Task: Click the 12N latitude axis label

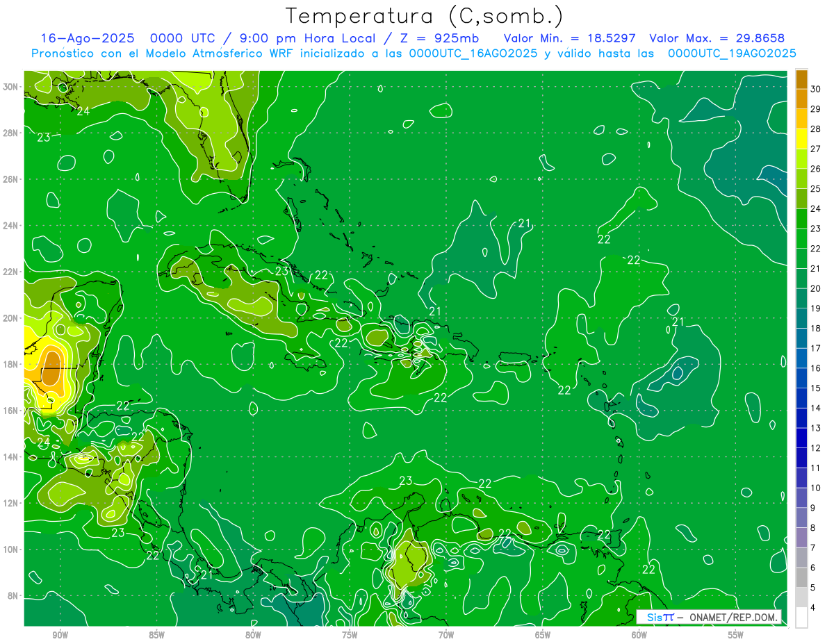Action: [x=10, y=503]
